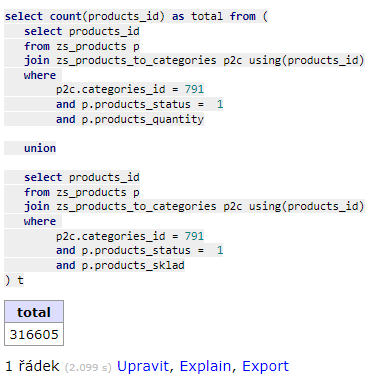The image size is (385, 379).
Task: Click the union keyword in query
Action: [40, 148]
